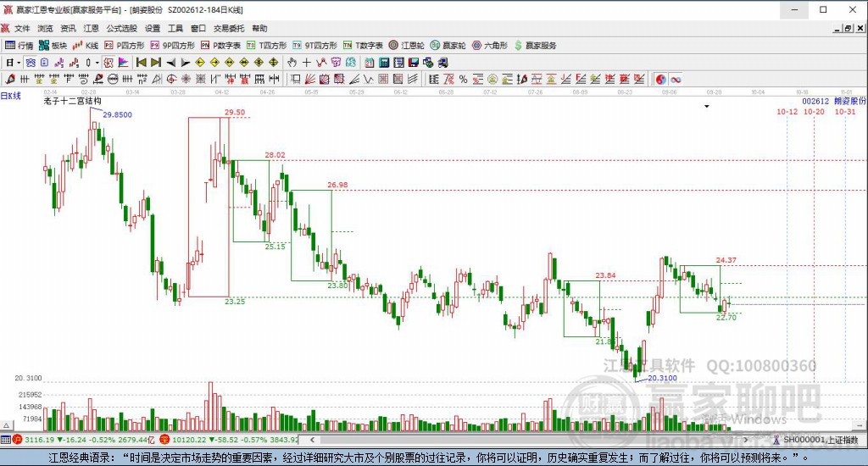The width and height of the screenshot is (868, 466).
Task: Click the infinity symbol icon
Action: (x=676, y=80)
